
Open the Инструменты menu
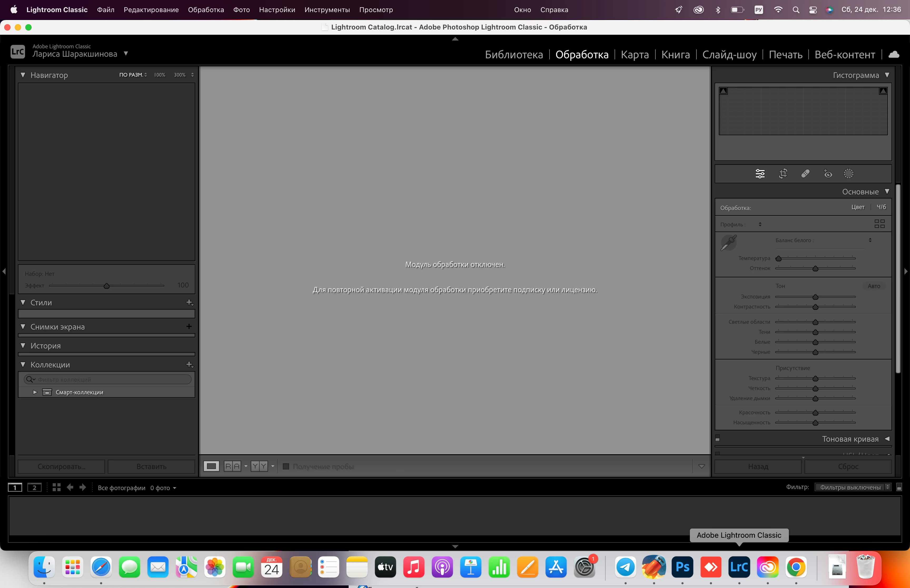click(327, 9)
